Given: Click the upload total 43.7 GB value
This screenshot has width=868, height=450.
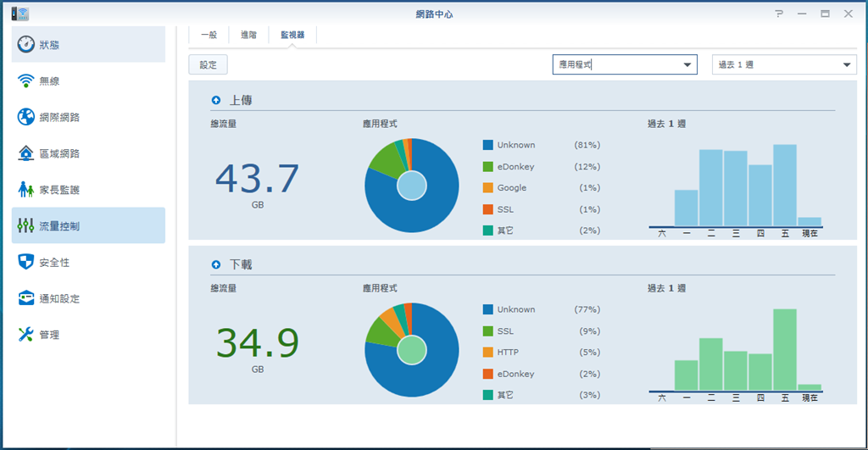Looking at the screenshot, I should 258,180.
